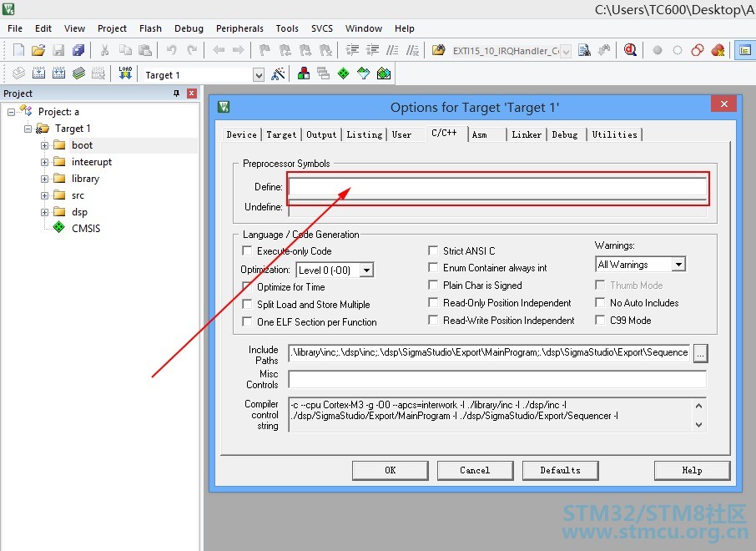Open the Warnings dropdown

pyautogui.click(x=679, y=265)
